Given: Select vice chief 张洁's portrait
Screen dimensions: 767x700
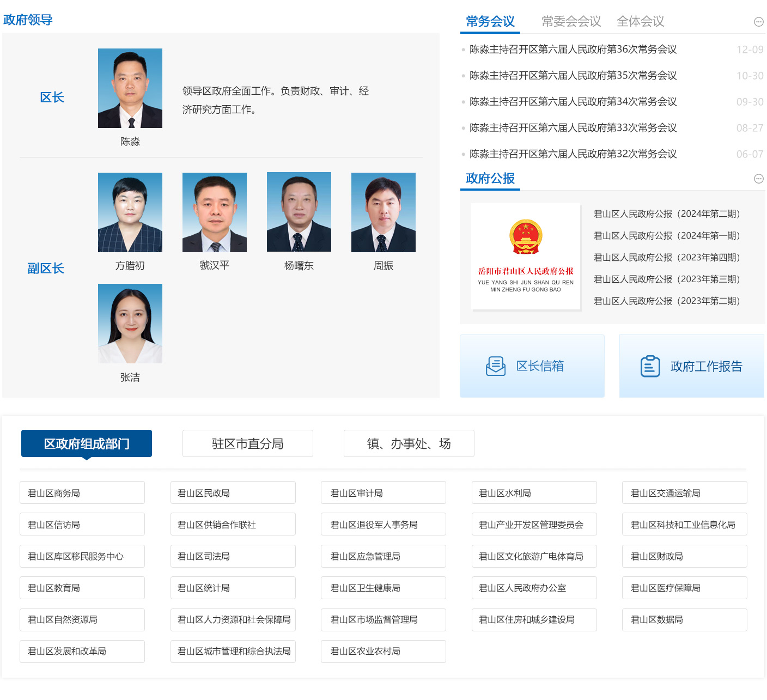Looking at the screenshot, I should pyautogui.click(x=130, y=324).
